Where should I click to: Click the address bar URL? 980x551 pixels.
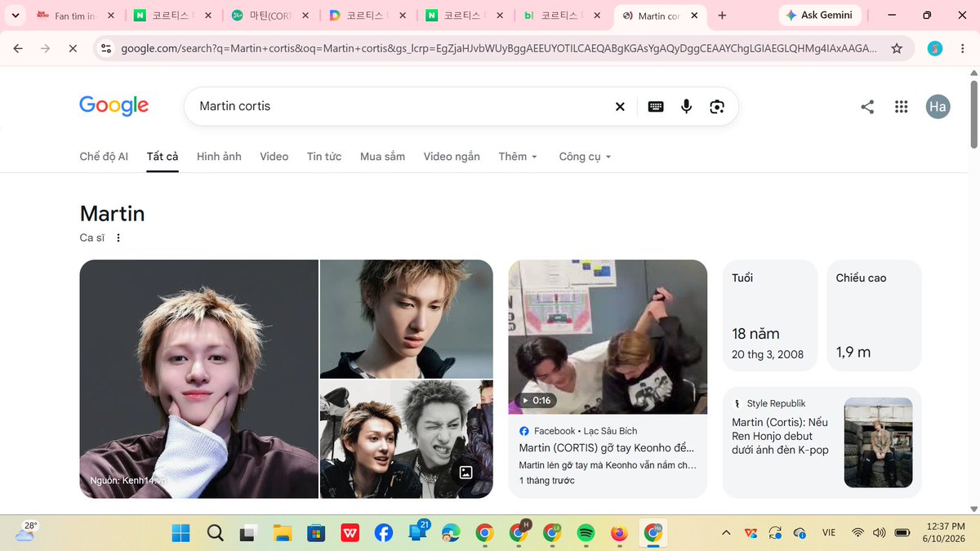tap(499, 48)
